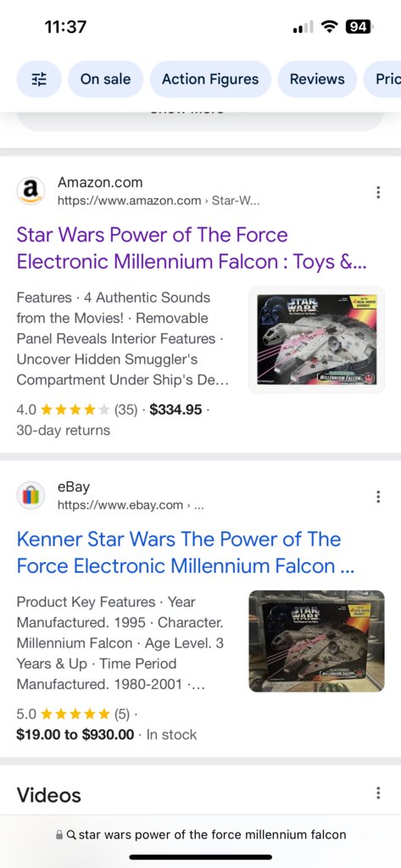The height and width of the screenshot is (868, 401).
Task: Open the Amazon Millennium Falcon box thumbnail
Action: click(x=316, y=340)
